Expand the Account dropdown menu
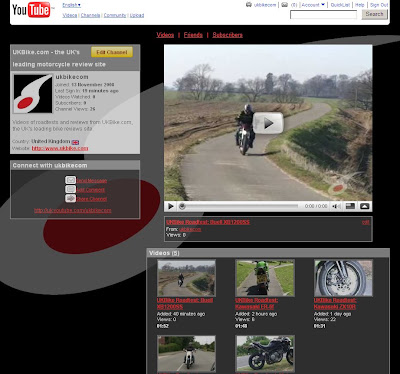This screenshot has width=400, height=374. point(313,5)
